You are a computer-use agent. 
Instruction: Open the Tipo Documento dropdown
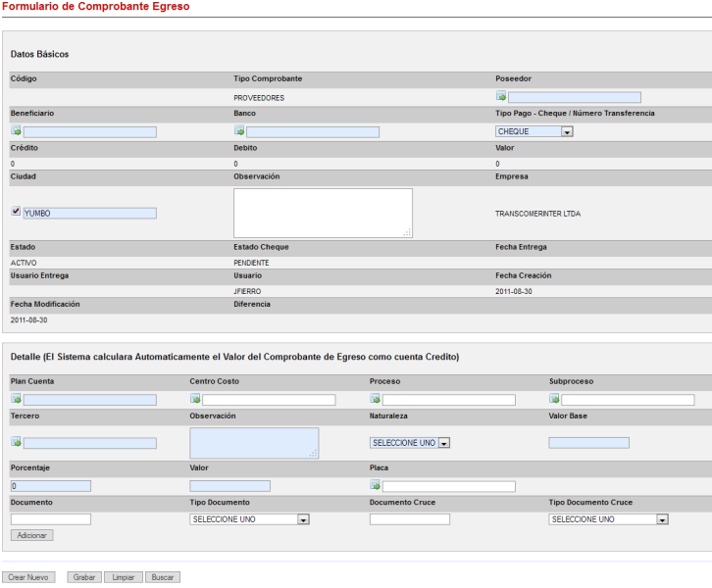[250, 519]
